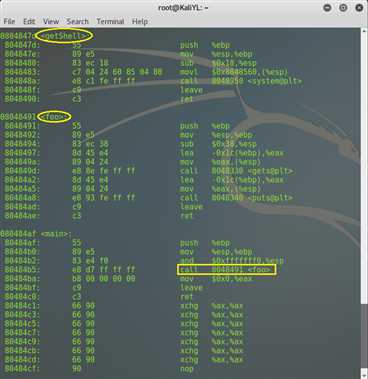Click the leave instruction at 80484ad
The height and width of the screenshot is (379, 368).
[x=191, y=207]
